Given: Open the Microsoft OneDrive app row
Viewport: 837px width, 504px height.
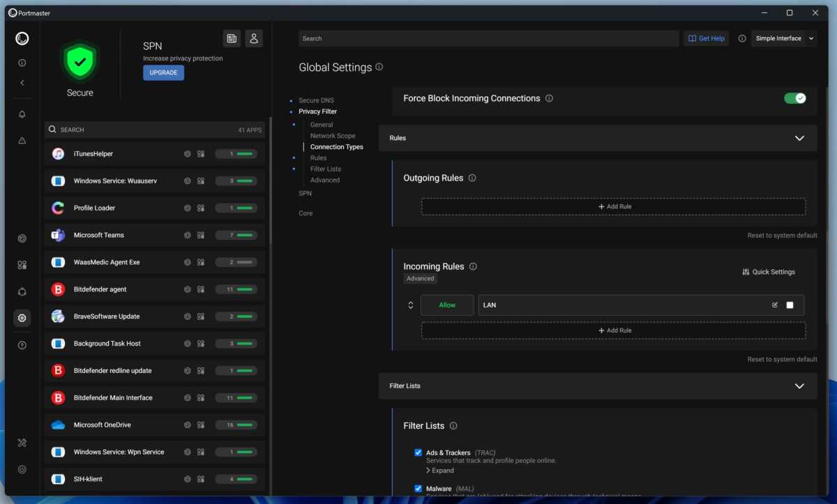Looking at the screenshot, I should [x=155, y=425].
